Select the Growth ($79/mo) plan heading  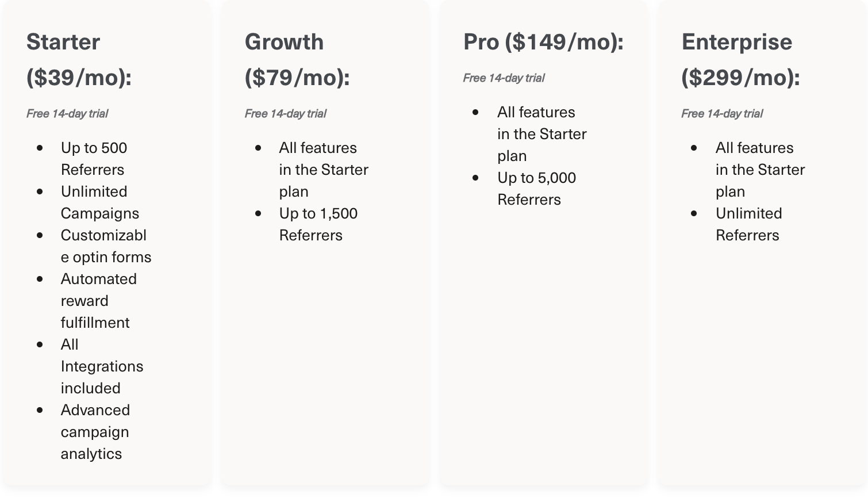pos(297,59)
